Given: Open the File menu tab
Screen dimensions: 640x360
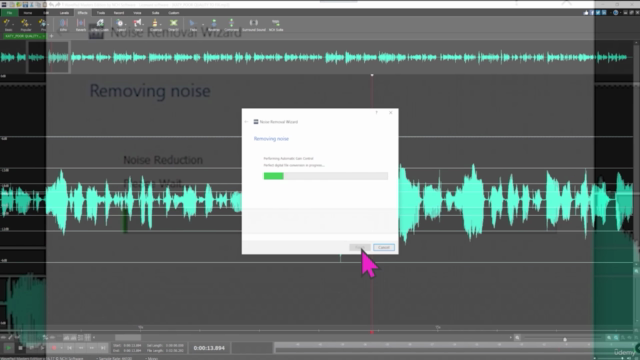Looking at the screenshot, I should tap(9, 13).
